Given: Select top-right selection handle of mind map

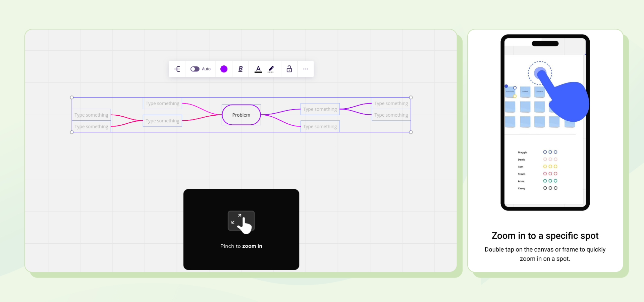Looking at the screenshot, I should [411, 98].
